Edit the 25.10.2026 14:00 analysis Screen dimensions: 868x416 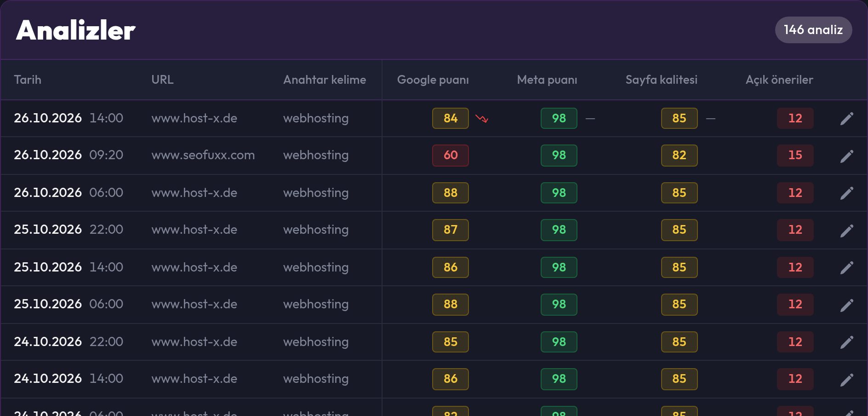point(846,267)
